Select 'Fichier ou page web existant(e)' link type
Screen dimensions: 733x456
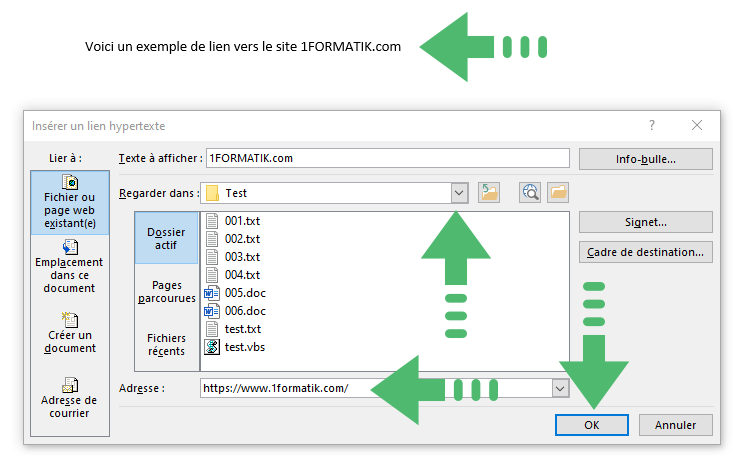pos(70,202)
